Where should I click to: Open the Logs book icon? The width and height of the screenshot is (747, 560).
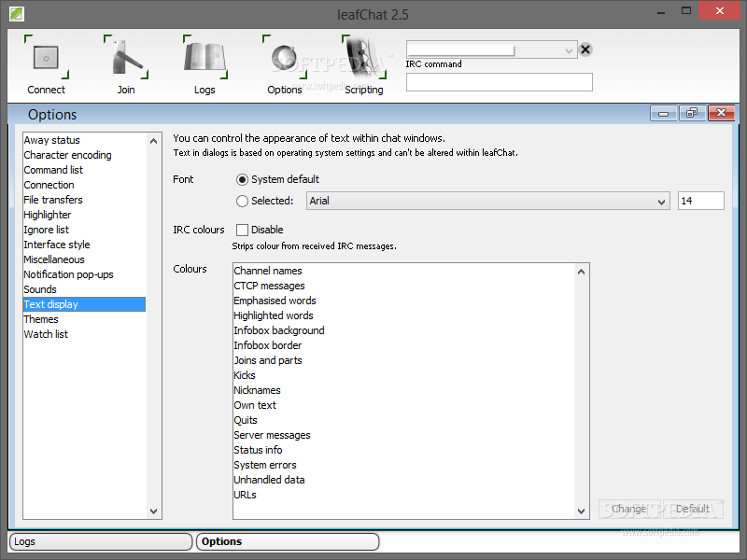[x=204, y=57]
